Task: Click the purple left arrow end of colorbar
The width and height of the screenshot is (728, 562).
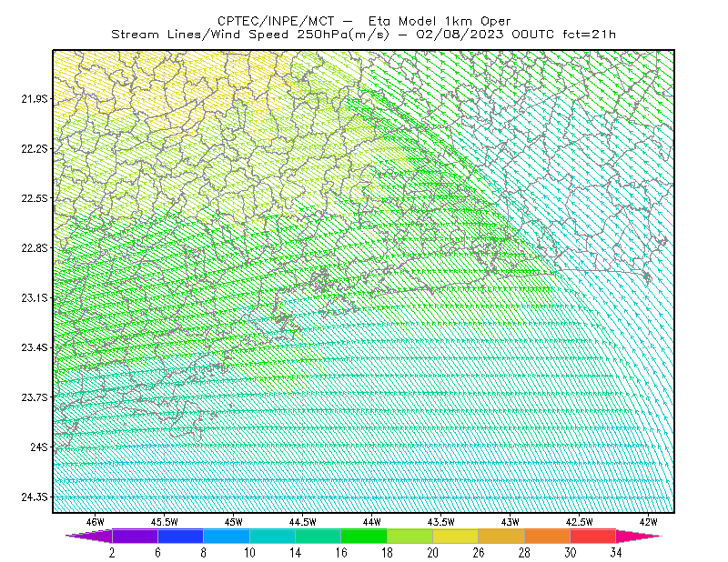Action: tap(89, 536)
